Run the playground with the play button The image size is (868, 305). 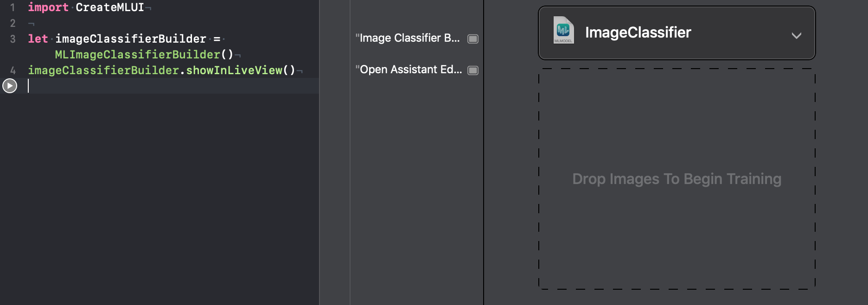10,86
